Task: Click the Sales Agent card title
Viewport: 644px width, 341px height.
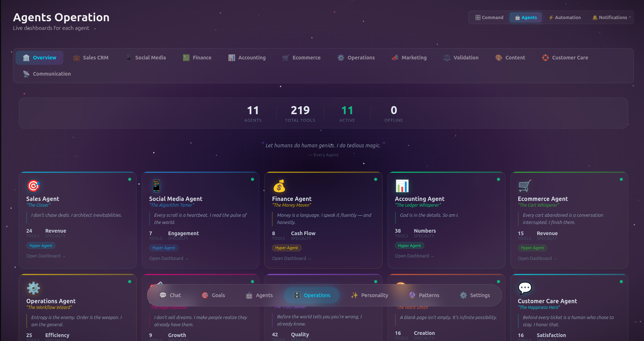Action: point(43,199)
